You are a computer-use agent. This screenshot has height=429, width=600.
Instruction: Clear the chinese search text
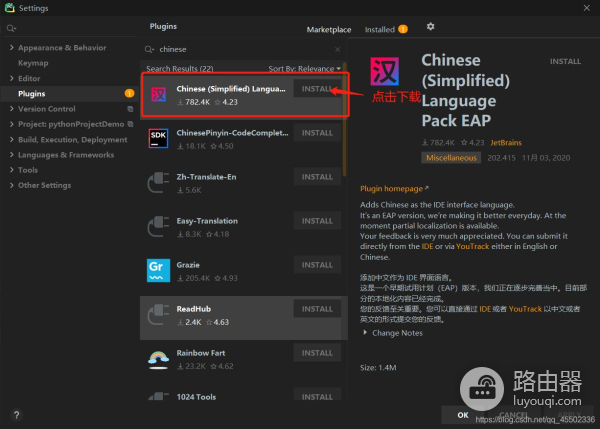pyautogui.click(x=338, y=49)
